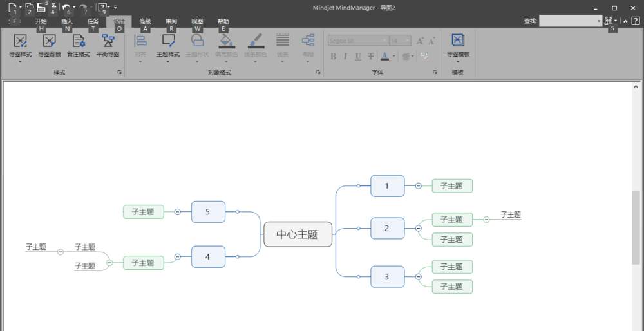Collapse the subtopics of topic 3

[418, 277]
